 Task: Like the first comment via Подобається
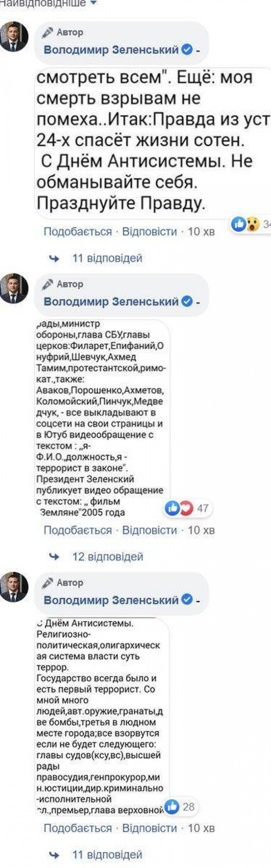click(78, 232)
